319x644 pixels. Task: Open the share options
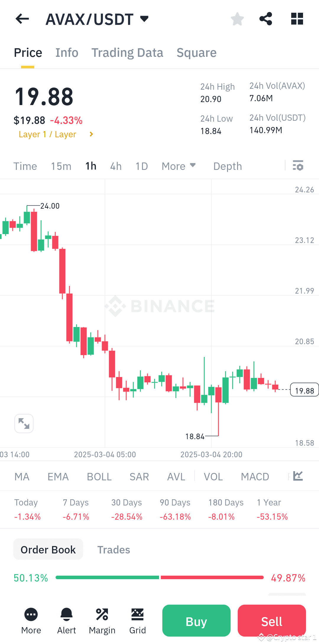point(265,19)
